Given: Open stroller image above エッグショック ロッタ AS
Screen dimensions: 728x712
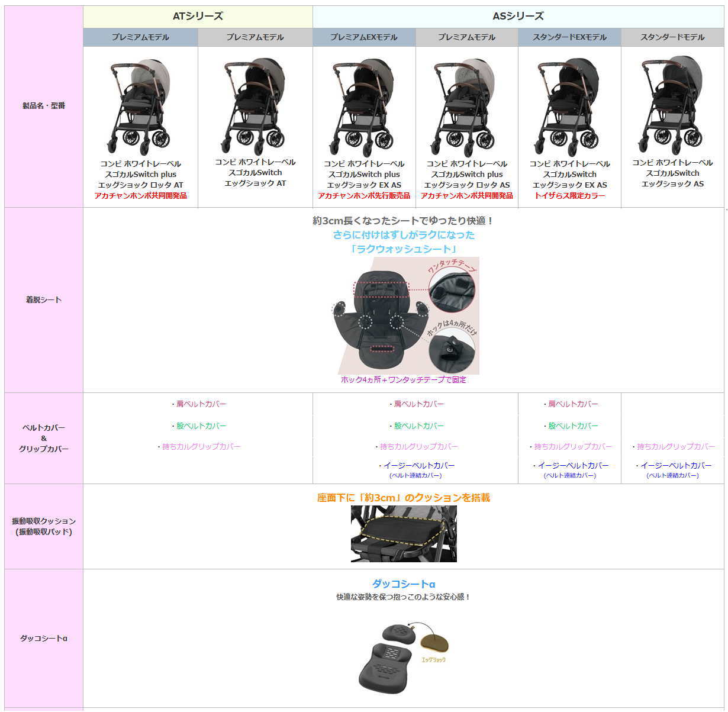Looking at the screenshot, I should click(466, 107).
